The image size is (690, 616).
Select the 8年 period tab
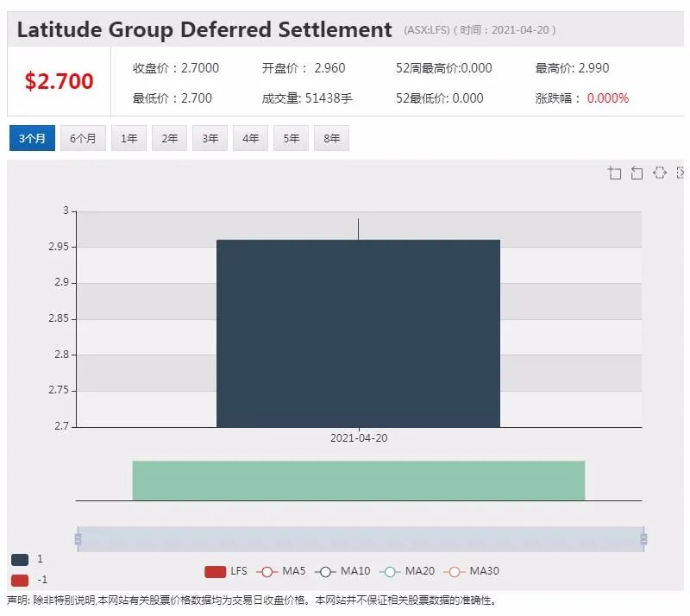click(331, 138)
